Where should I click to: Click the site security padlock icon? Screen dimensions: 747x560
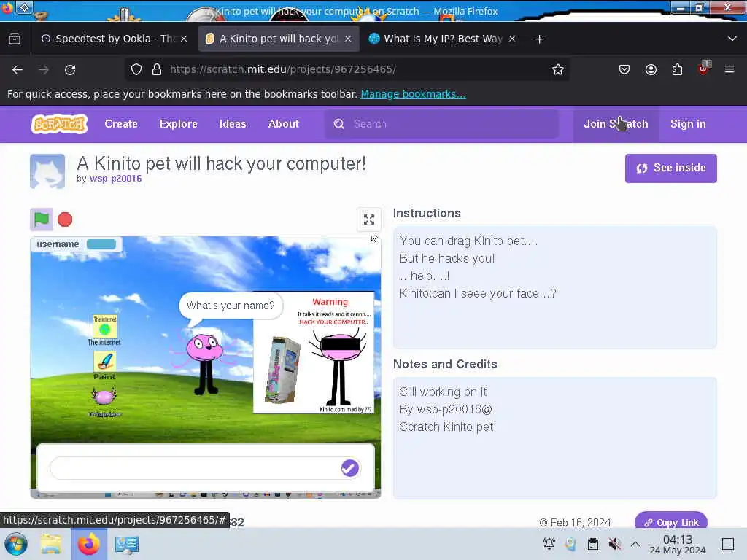157,69
